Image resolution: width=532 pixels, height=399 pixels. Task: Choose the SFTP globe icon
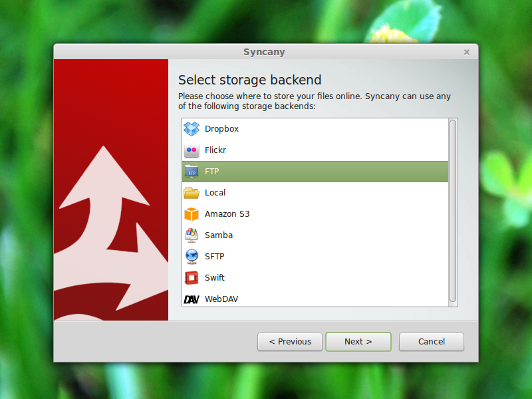click(x=192, y=257)
